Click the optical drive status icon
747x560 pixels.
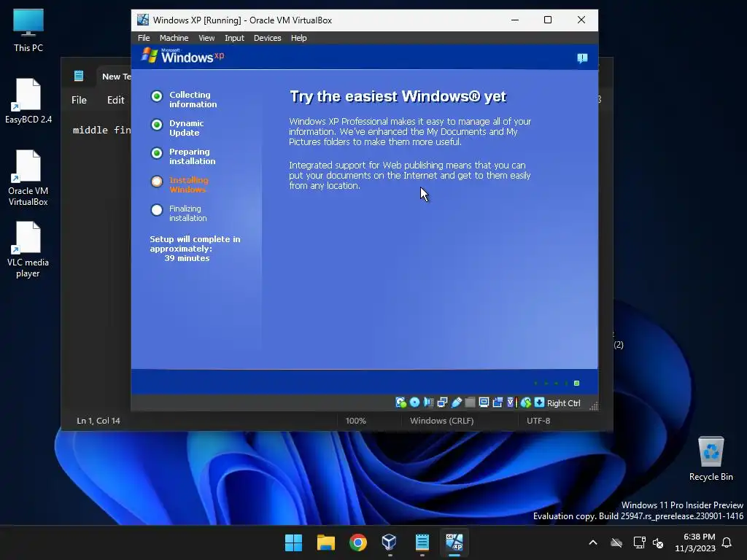[414, 402]
